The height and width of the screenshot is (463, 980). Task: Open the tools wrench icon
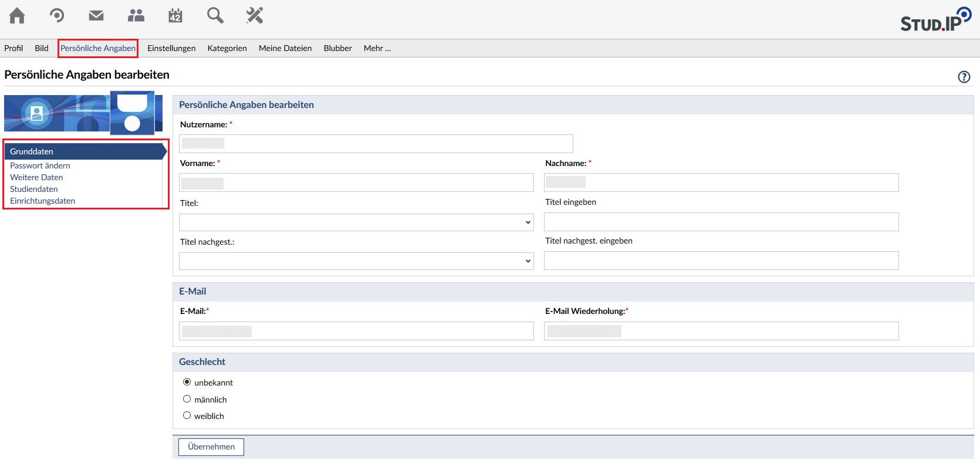pos(255,15)
